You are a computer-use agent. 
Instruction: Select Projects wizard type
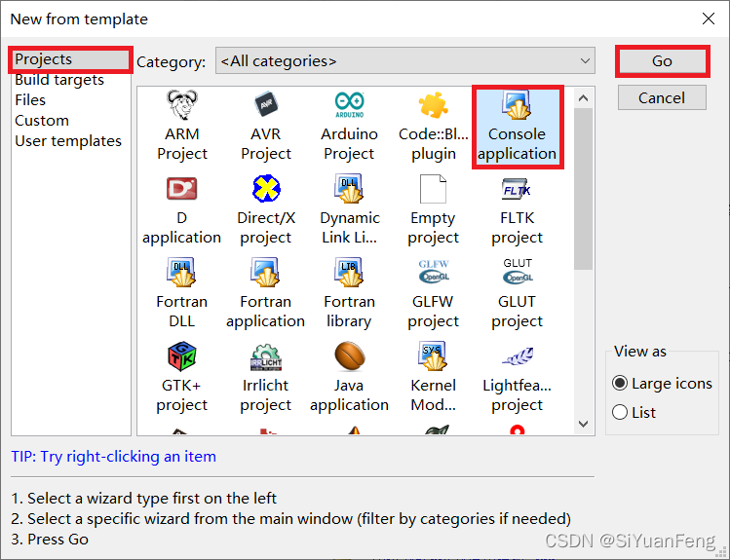pos(70,59)
